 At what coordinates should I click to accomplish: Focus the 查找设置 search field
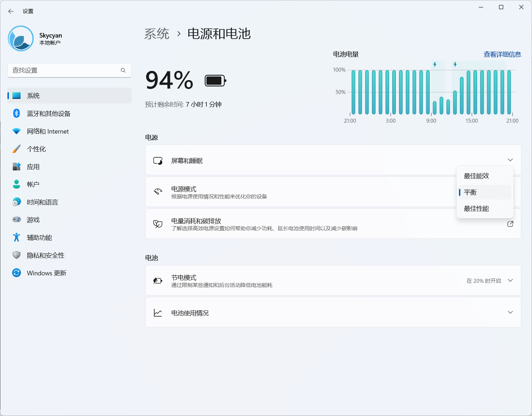coord(70,70)
